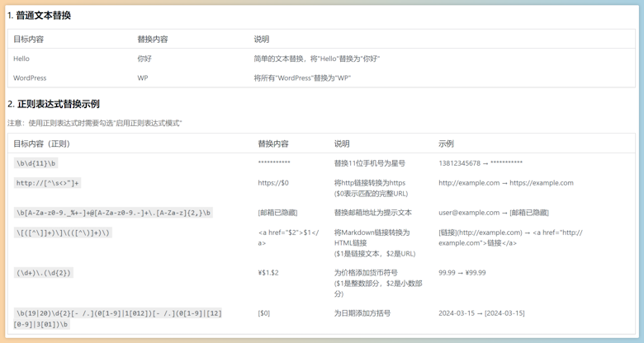Screen dimensions: 644x343
Task: Click description '为价格添加货币符号'
Action: pyautogui.click(x=366, y=273)
